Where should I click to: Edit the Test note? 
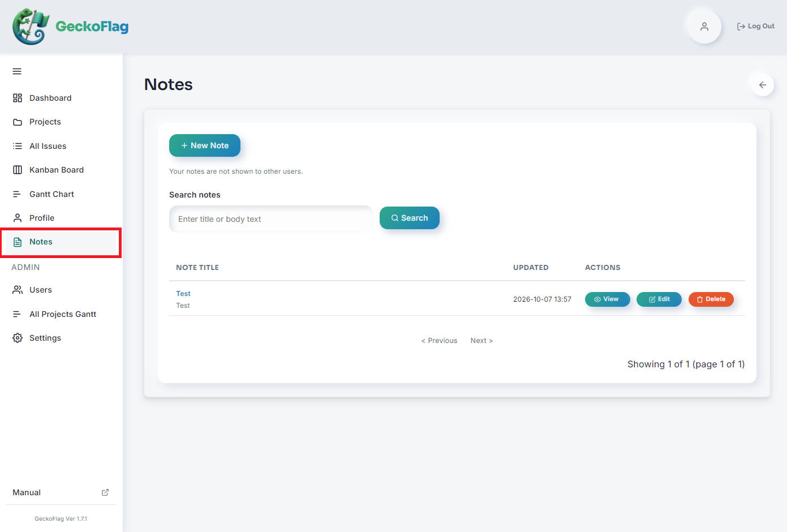point(659,299)
